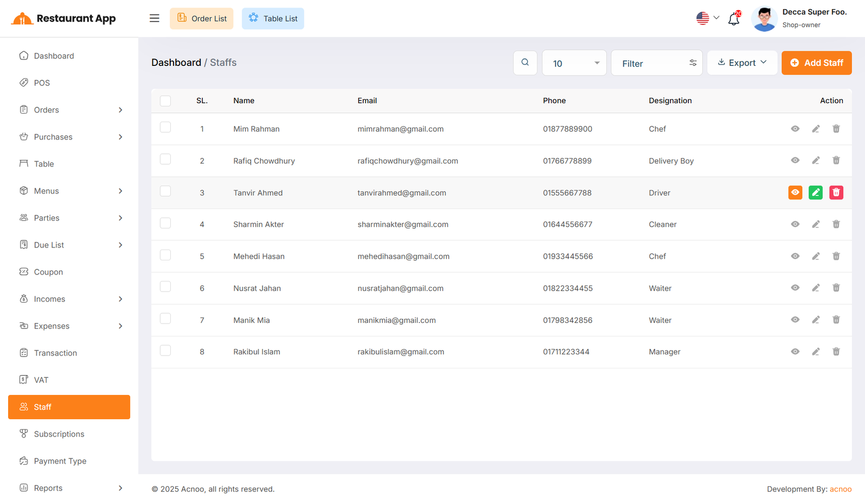The height and width of the screenshot is (504, 865).
Task: Toggle the hamburger sidebar menu
Action: coord(155,18)
